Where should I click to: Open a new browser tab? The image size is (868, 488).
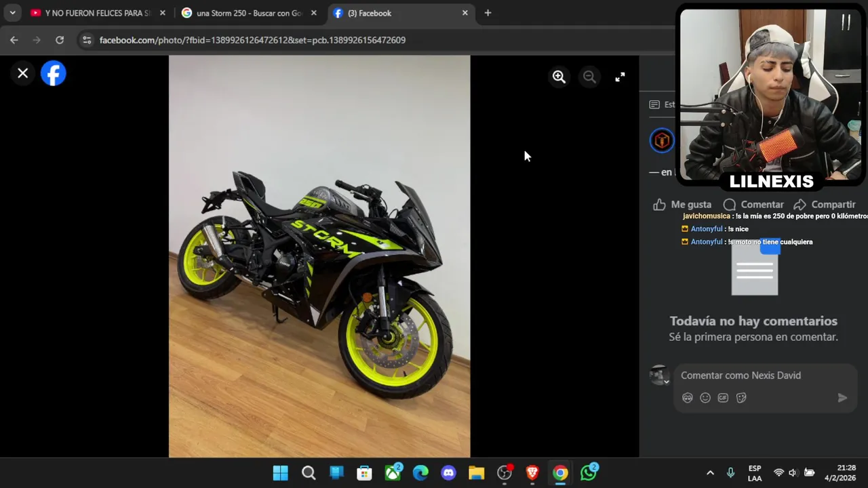(x=488, y=13)
